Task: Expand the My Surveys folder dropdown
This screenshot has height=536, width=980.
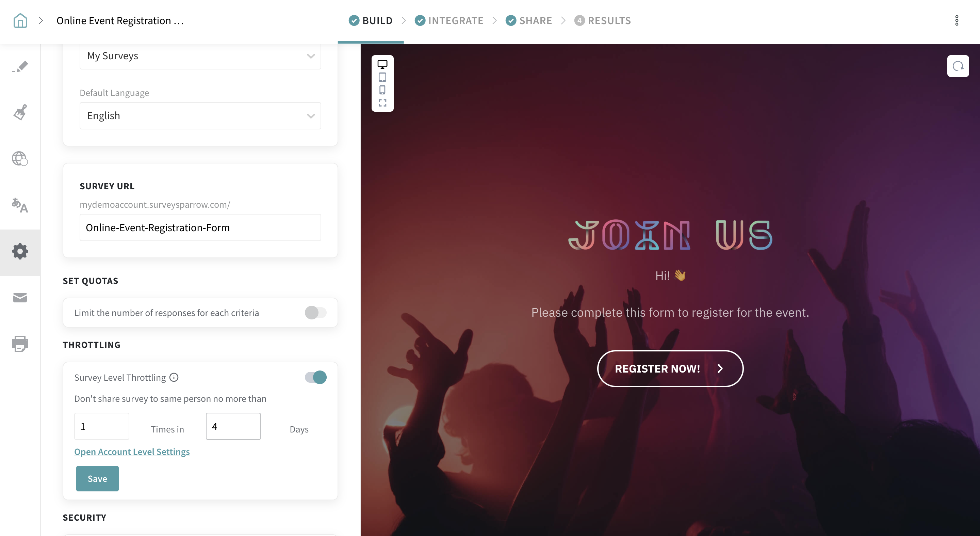Action: tap(200, 56)
